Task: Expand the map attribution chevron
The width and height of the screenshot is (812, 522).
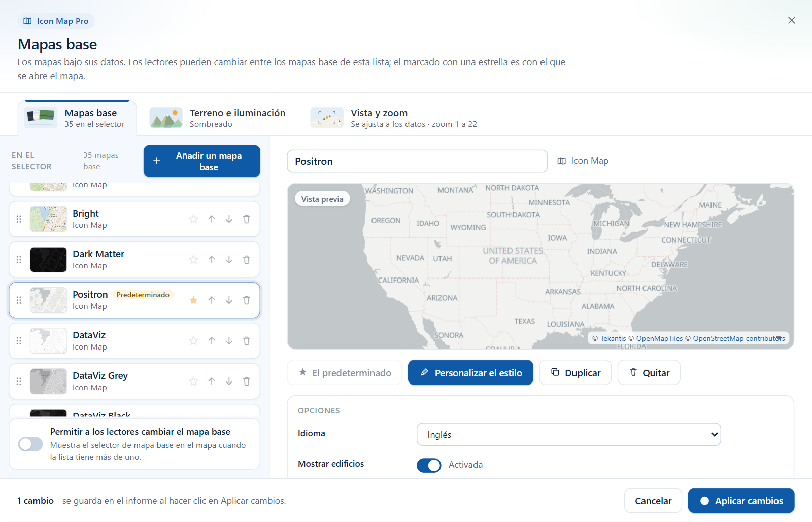Action: tap(779, 338)
